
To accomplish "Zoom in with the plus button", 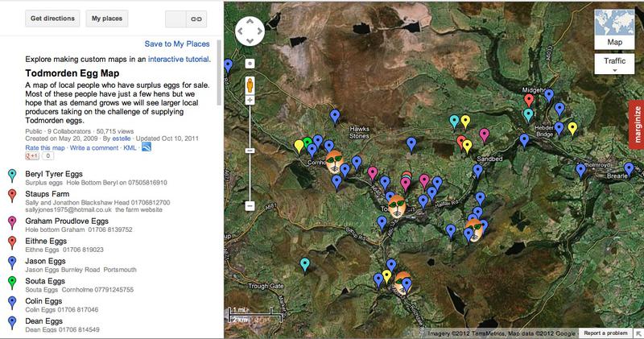I will (250, 101).
